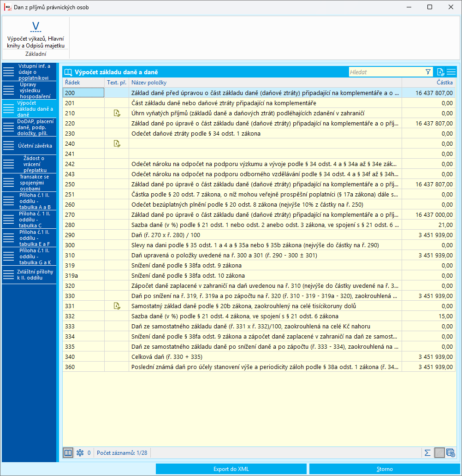
Task: Select row 290 Daň (ř. 270 x ř. 280) / 100
Action: tap(259, 235)
